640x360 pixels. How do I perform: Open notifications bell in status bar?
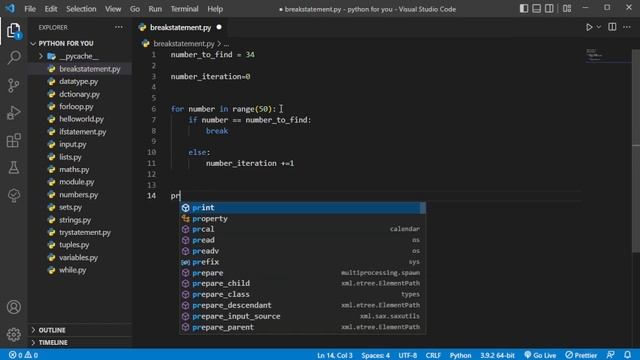tap(627, 355)
